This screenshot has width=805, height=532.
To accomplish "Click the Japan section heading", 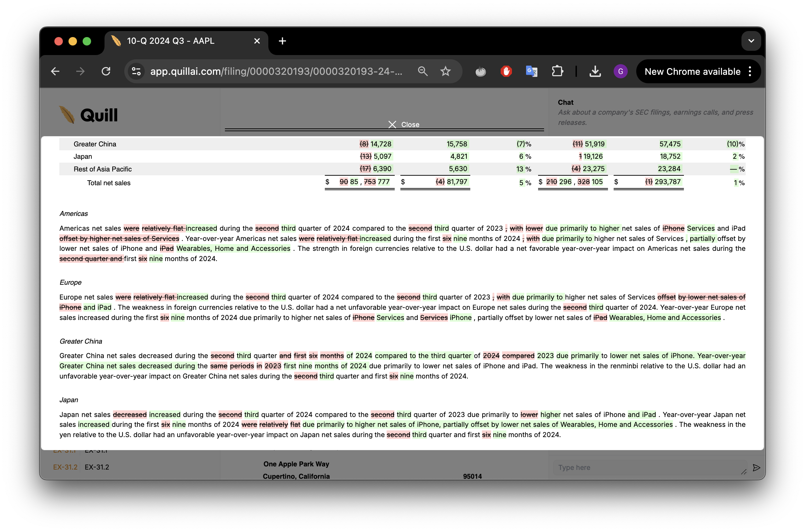I will click(68, 400).
